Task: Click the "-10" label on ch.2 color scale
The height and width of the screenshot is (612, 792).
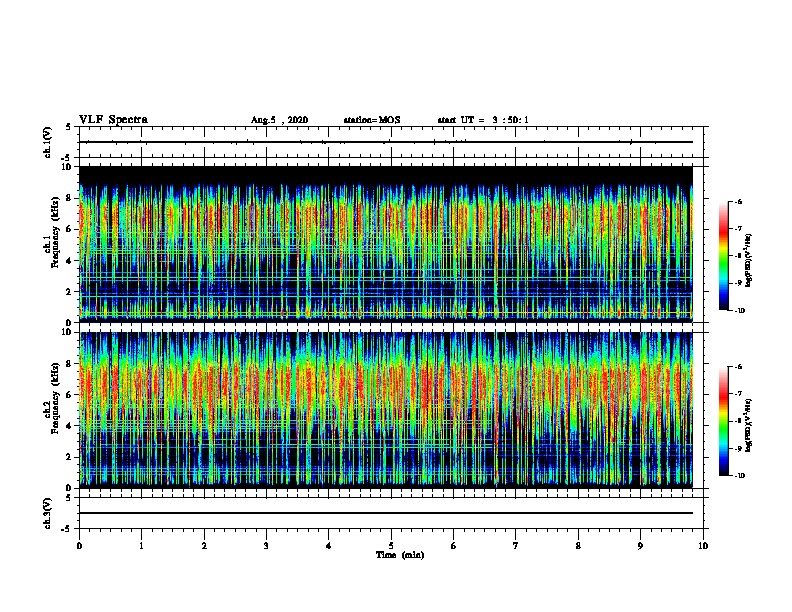Action: point(739,476)
